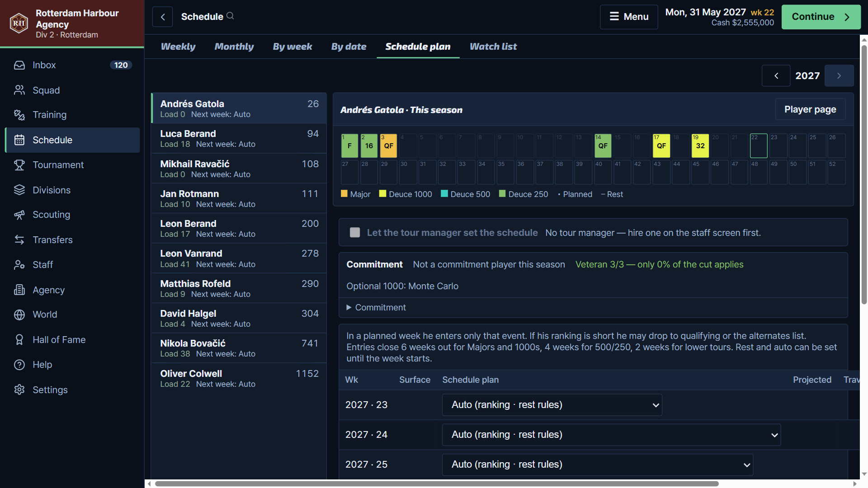
Task: Click the week 3 Major QF cell
Action: [388, 145]
